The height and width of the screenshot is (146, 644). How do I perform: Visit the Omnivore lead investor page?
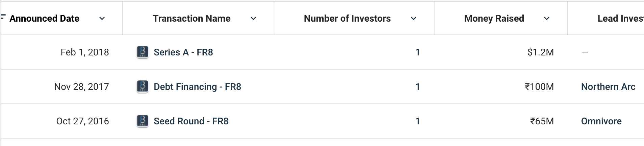tap(601, 121)
